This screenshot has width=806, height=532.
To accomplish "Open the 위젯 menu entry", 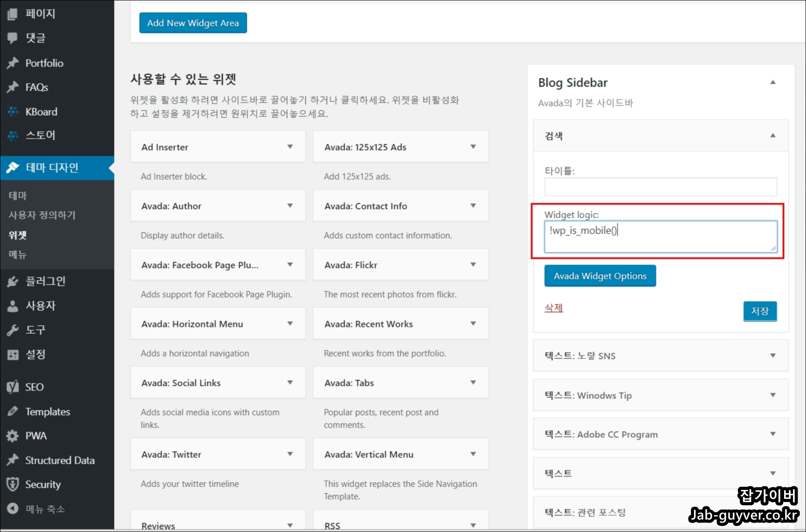I will (x=17, y=235).
